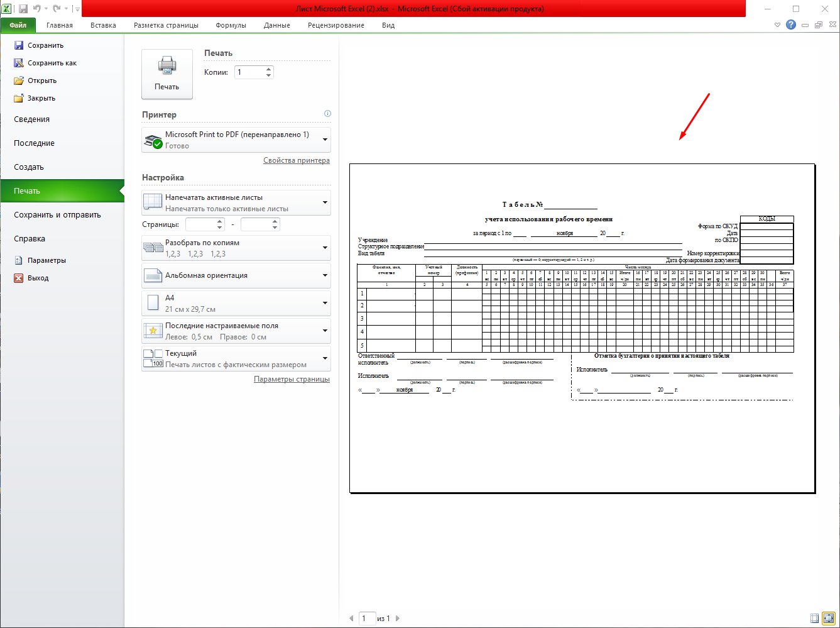Click the Параметры страницы link
The height and width of the screenshot is (628, 840).
point(292,379)
